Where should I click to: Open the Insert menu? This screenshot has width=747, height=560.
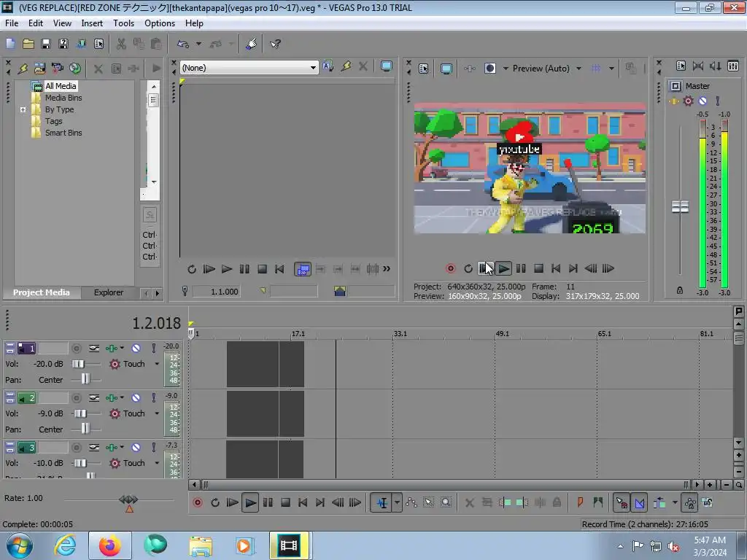[92, 23]
